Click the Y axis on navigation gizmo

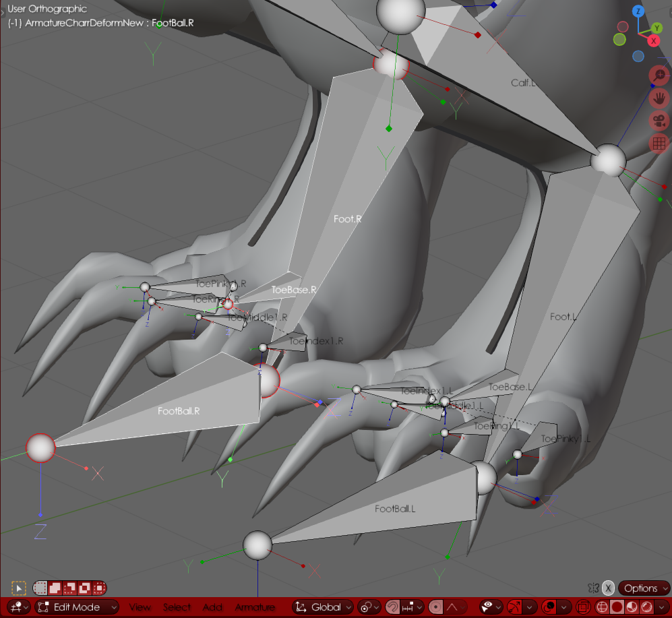(657, 28)
